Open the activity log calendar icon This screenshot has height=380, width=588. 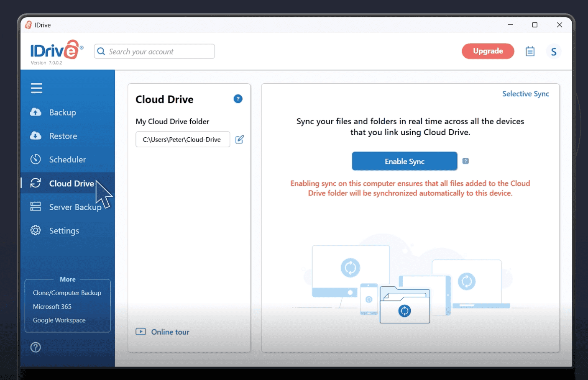[530, 51]
